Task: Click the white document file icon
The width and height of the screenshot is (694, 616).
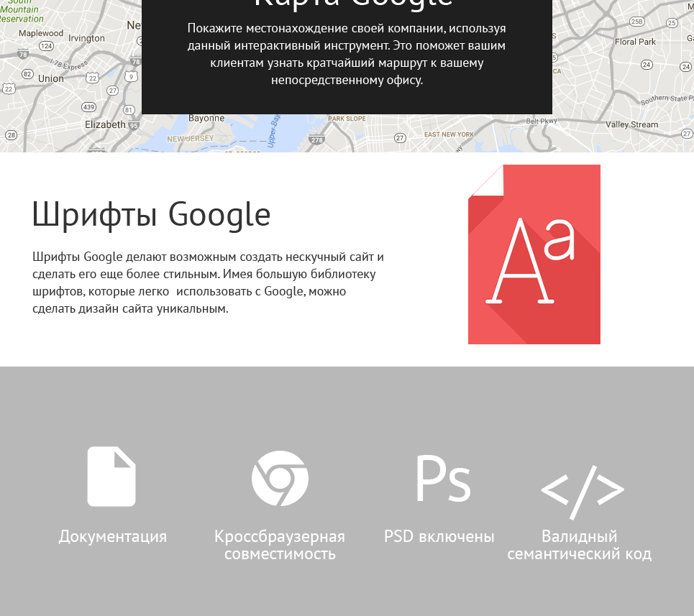Action: coord(111,477)
